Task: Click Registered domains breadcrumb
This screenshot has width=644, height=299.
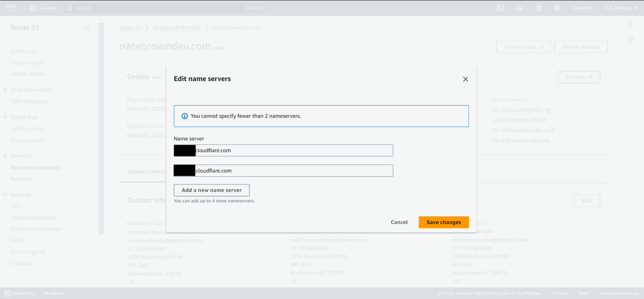Action: [177, 28]
